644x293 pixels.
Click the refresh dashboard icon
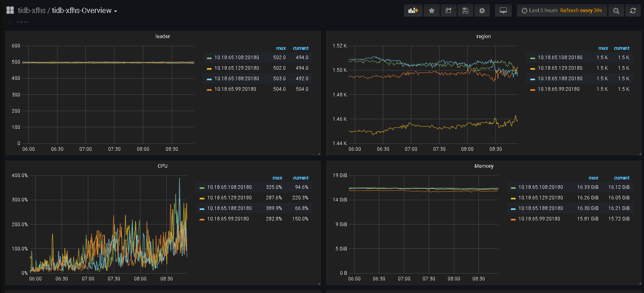click(633, 11)
